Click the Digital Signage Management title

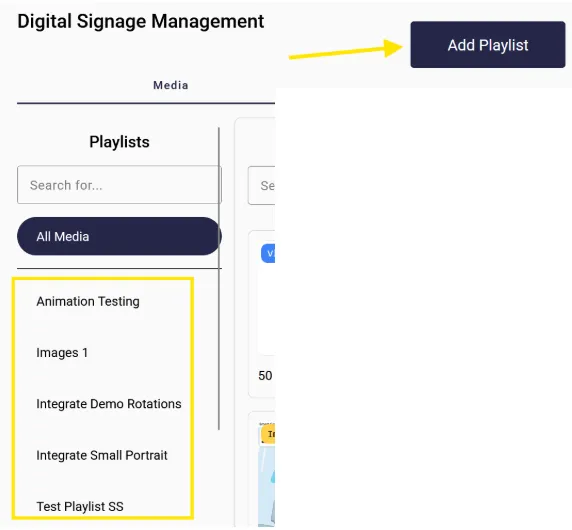pos(141,21)
